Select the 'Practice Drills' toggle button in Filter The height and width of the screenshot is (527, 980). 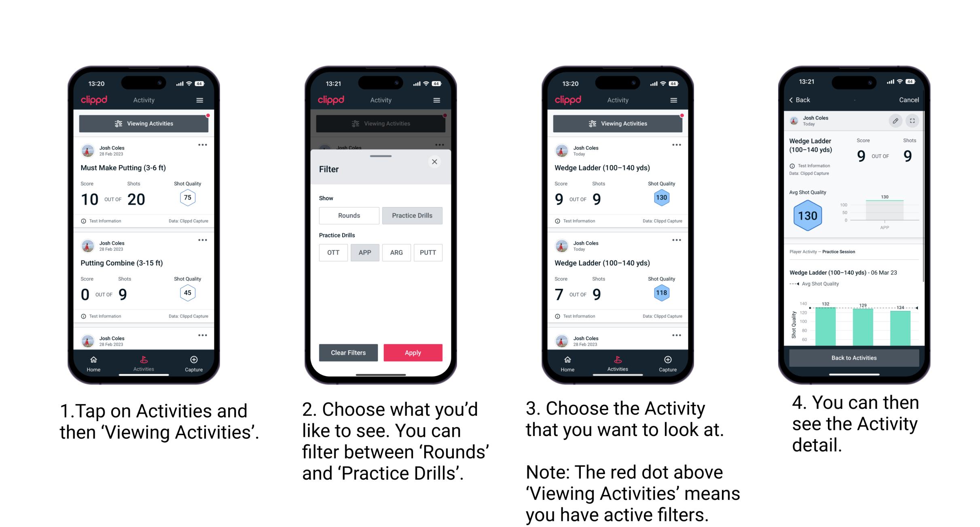(411, 216)
